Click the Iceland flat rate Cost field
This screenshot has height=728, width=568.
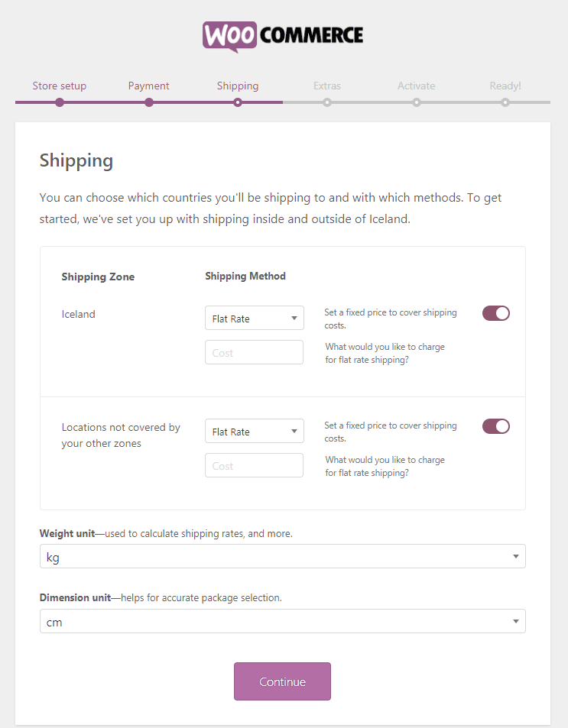coord(254,353)
